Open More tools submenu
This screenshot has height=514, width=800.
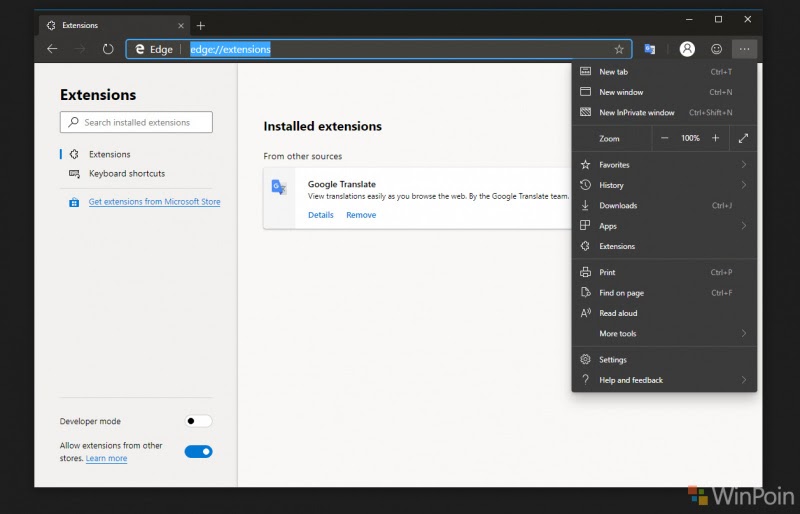(664, 334)
